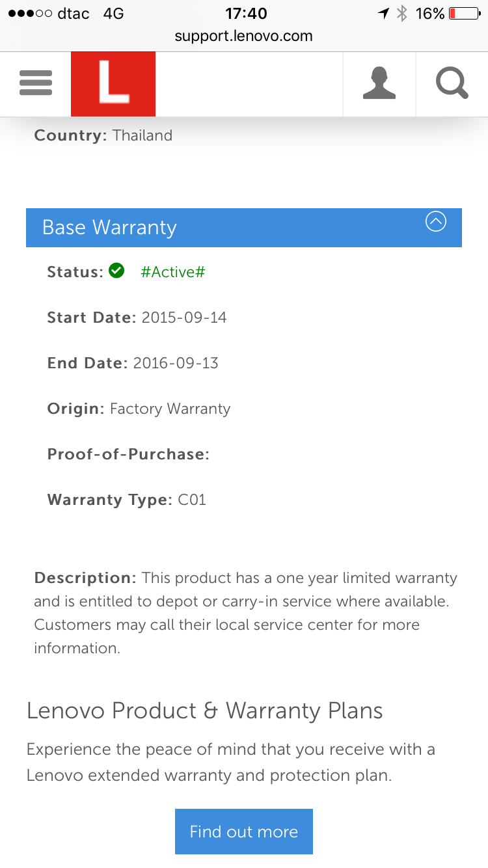Tap the green Active status checkmark
Screen dimensions: 488x868
(116, 271)
